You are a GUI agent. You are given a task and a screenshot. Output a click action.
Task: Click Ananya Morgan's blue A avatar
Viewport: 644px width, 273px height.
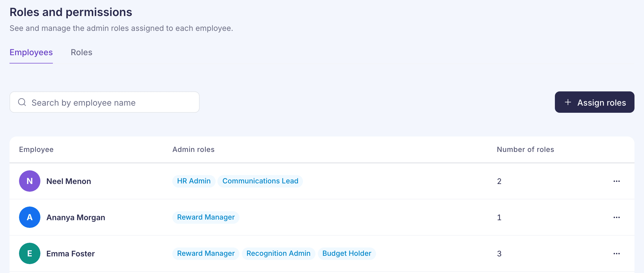30,217
